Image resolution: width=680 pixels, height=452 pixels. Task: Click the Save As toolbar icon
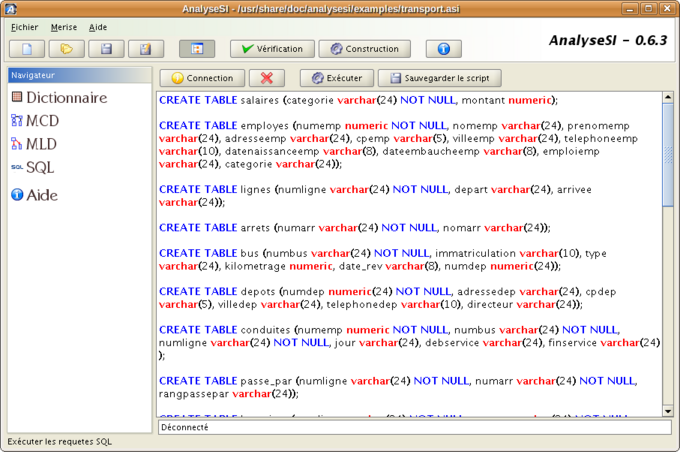[x=146, y=49]
